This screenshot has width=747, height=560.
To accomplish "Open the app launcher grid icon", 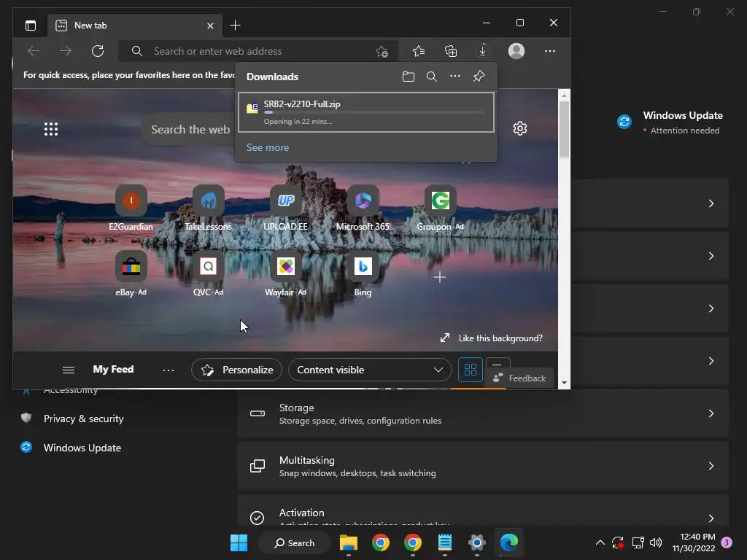I will [51, 129].
